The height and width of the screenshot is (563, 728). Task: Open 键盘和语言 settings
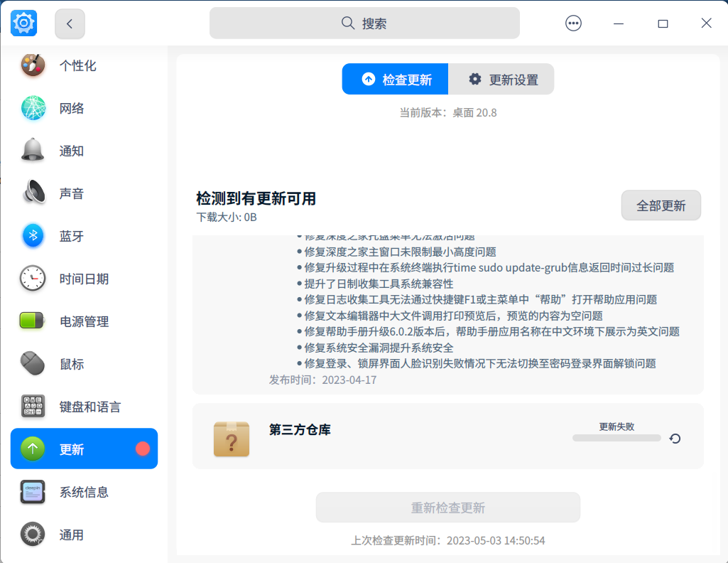pyautogui.click(x=84, y=407)
